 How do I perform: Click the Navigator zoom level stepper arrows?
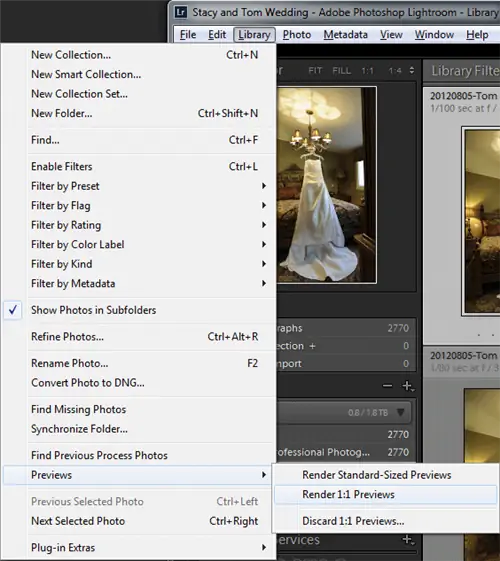coord(412,70)
